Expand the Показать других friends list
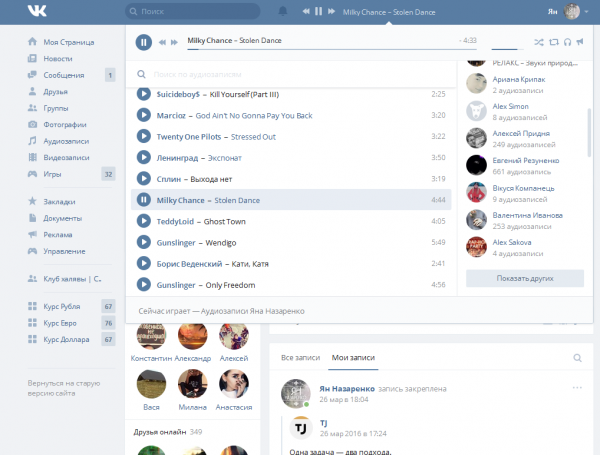The image size is (600, 455). click(524, 278)
